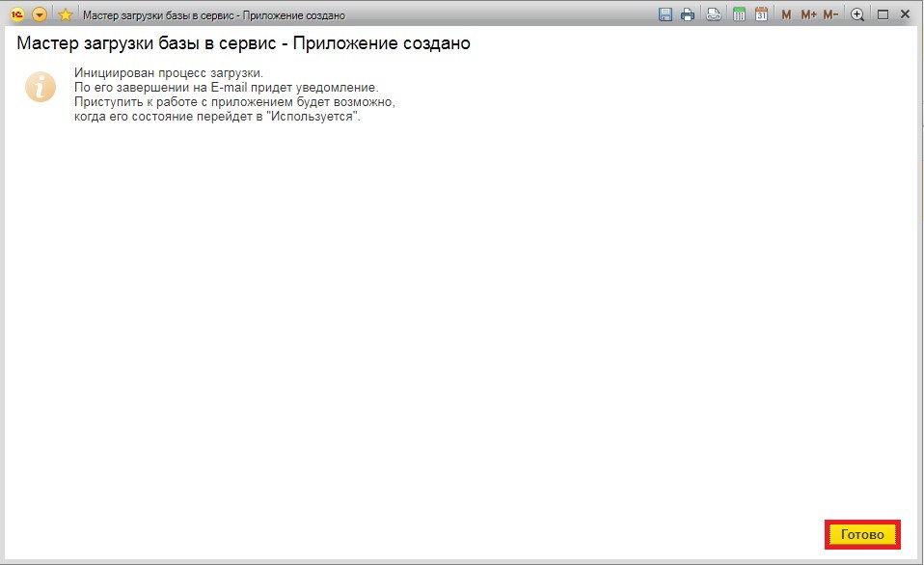Maximize the wizard window
This screenshot has height=565, width=924.
click(x=882, y=14)
